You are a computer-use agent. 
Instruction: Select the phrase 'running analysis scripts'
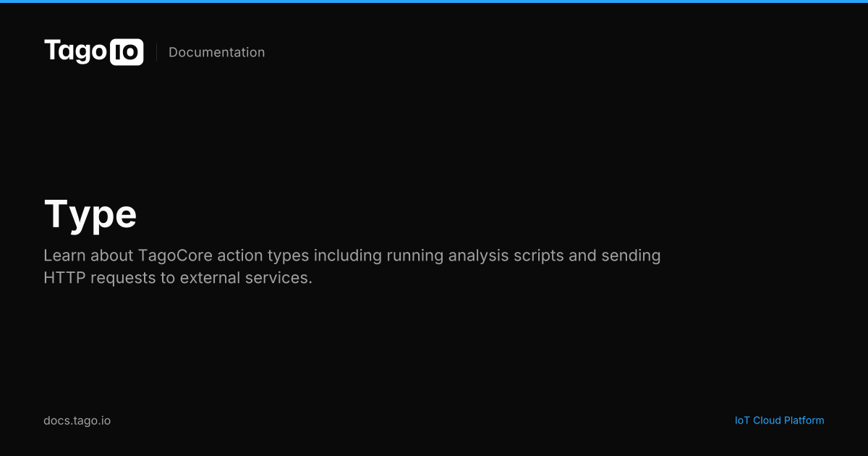click(471, 256)
